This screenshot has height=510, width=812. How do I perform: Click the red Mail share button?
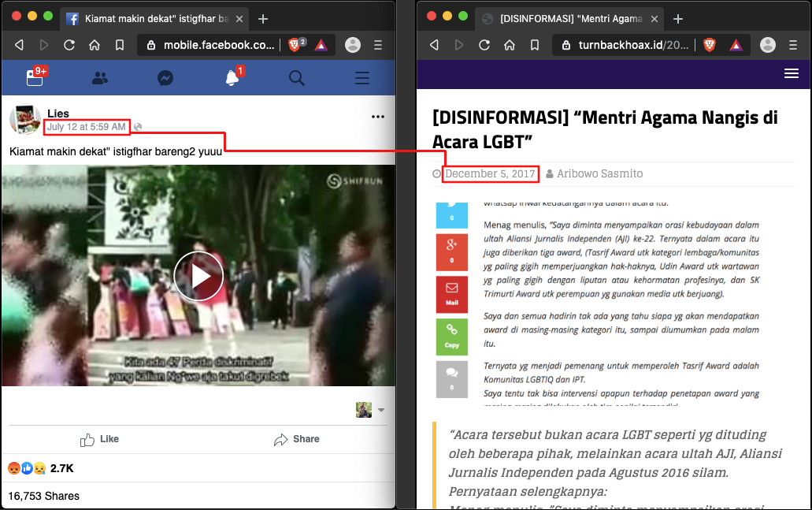(452, 292)
